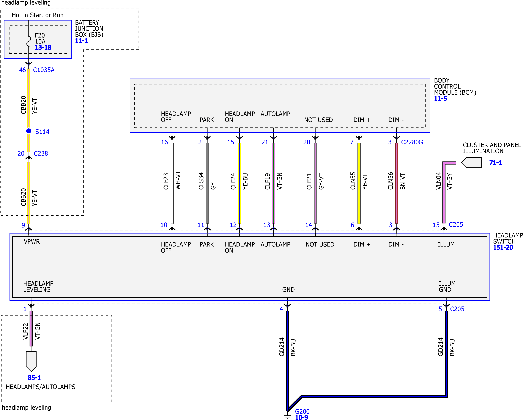This screenshot has width=523, height=420.
Task: Click the gray CLS34 wire
Action: [207, 183]
